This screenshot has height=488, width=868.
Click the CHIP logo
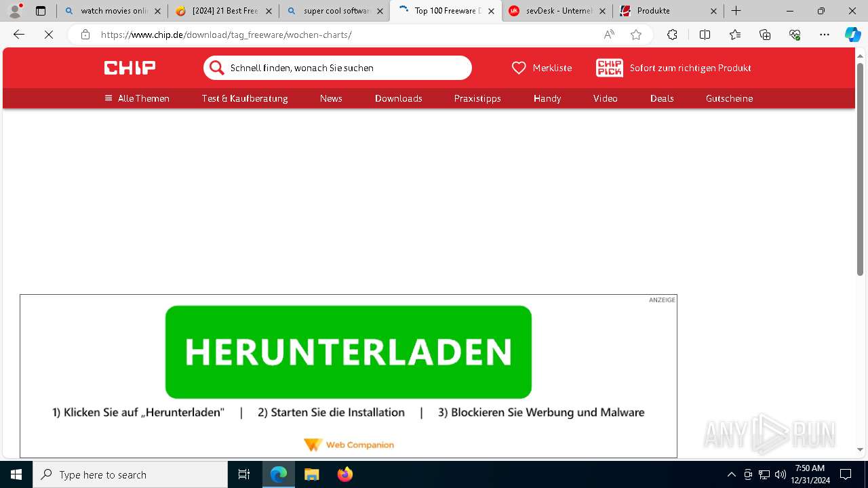[x=130, y=68]
